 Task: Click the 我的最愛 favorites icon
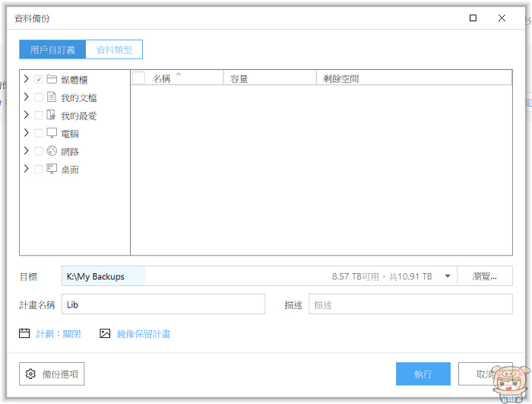coord(52,116)
